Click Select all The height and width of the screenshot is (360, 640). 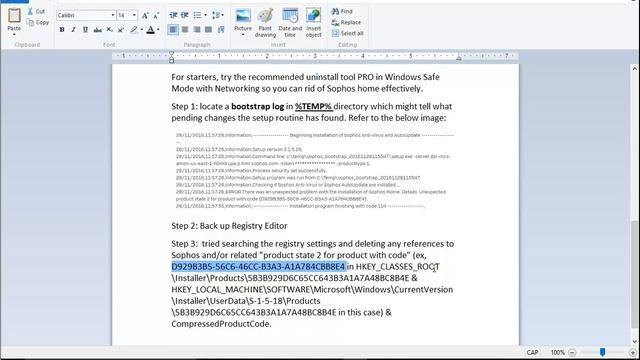(x=347, y=33)
